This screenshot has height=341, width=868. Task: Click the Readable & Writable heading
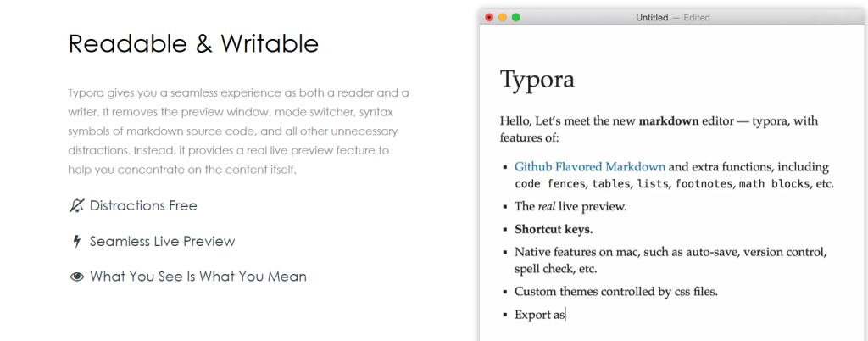click(x=194, y=43)
